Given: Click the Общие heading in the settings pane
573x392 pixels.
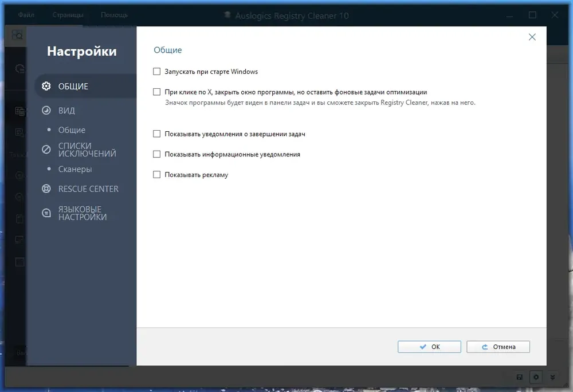Looking at the screenshot, I should (168, 50).
